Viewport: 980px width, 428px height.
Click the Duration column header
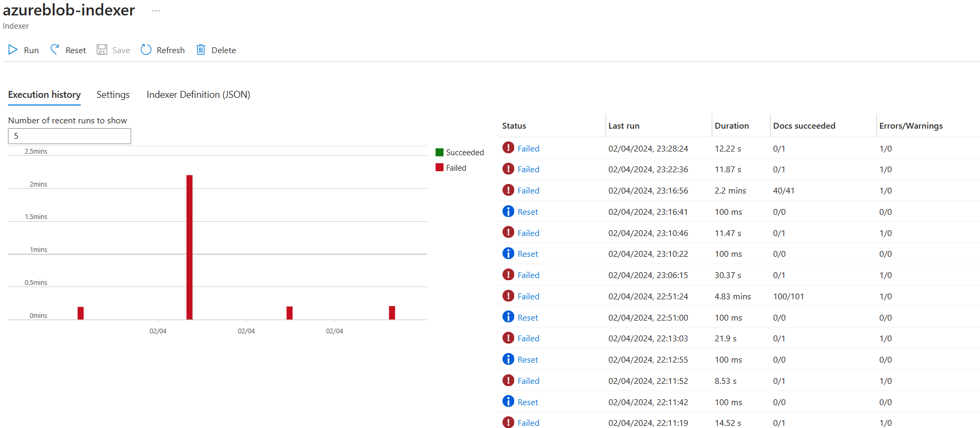(x=731, y=126)
